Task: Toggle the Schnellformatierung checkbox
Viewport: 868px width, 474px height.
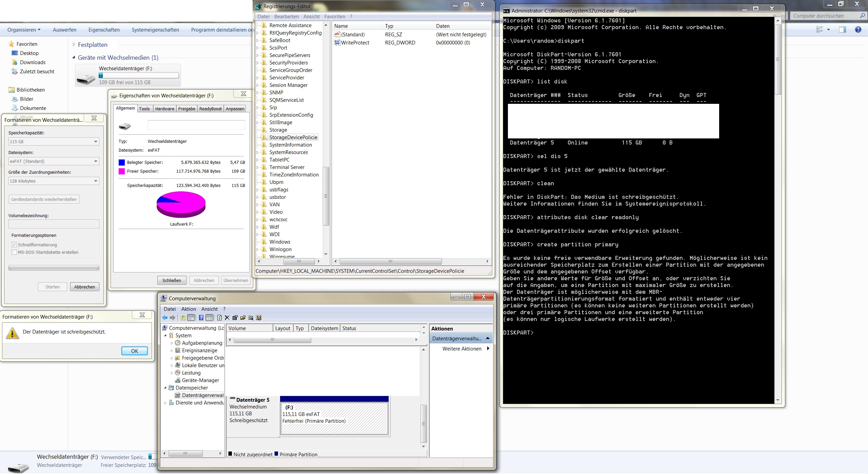Action: tap(14, 245)
